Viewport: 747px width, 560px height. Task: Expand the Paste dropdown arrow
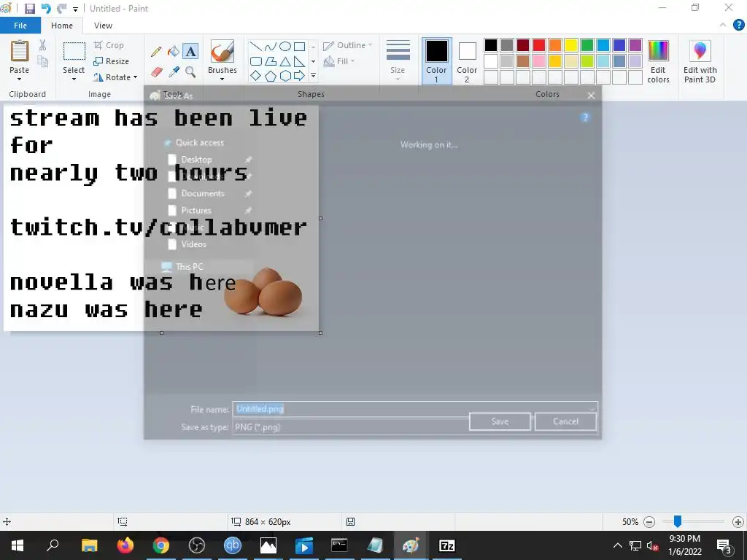coord(19,79)
